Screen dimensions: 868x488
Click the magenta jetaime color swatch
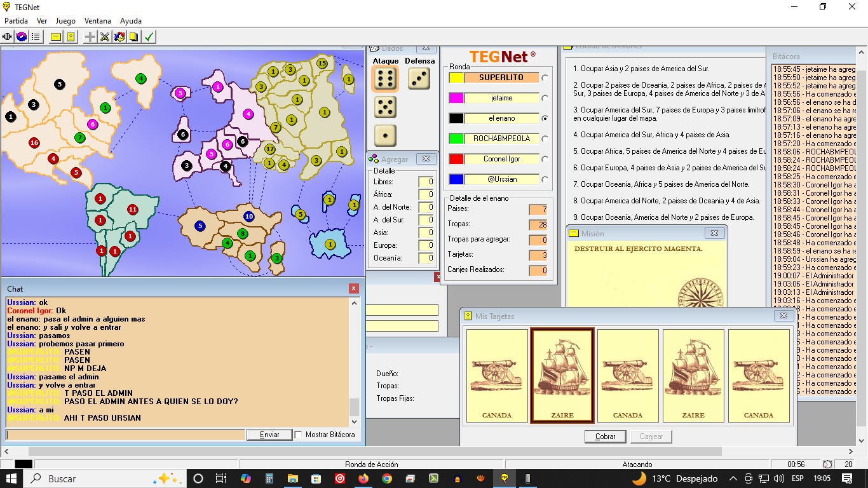(x=456, y=98)
